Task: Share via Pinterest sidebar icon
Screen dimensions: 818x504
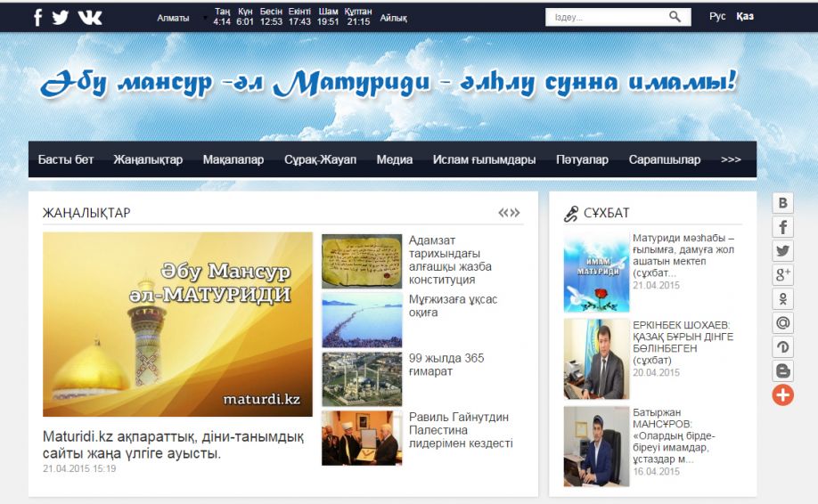Action: (x=782, y=347)
